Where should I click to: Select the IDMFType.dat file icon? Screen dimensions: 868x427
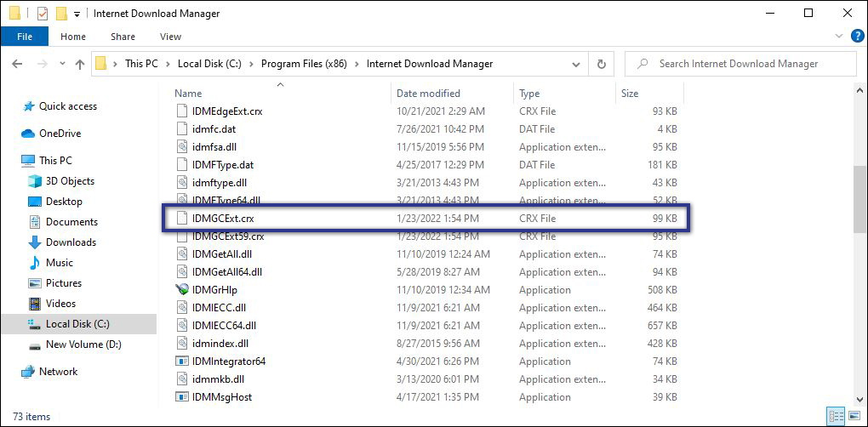coord(182,165)
